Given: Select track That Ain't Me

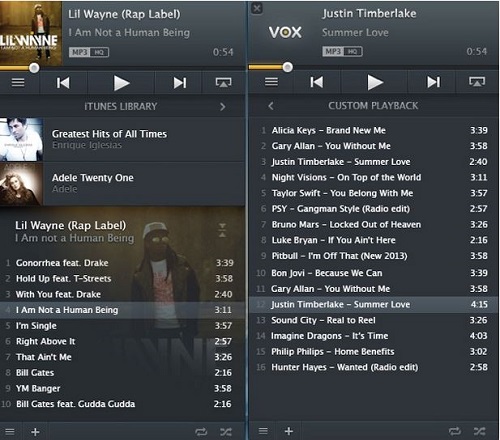Looking at the screenshot, I should pos(122,357).
